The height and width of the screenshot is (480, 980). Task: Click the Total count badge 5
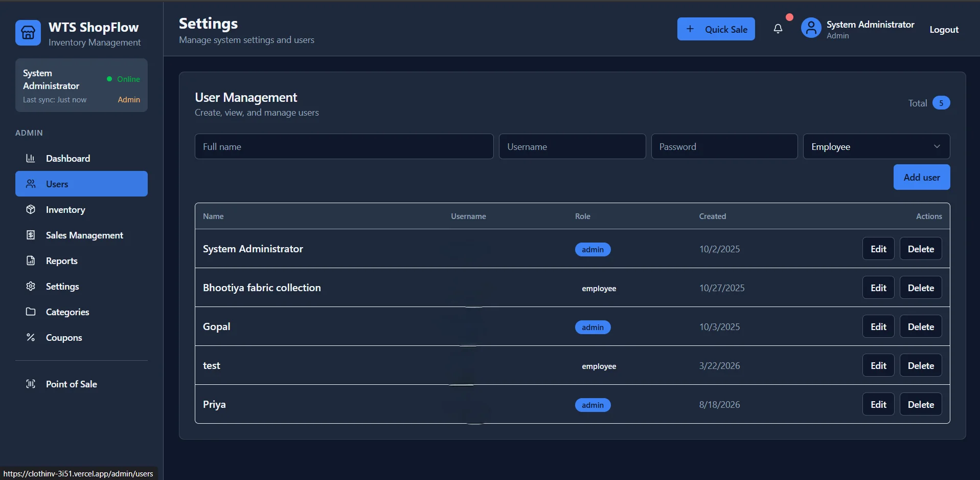coord(941,103)
